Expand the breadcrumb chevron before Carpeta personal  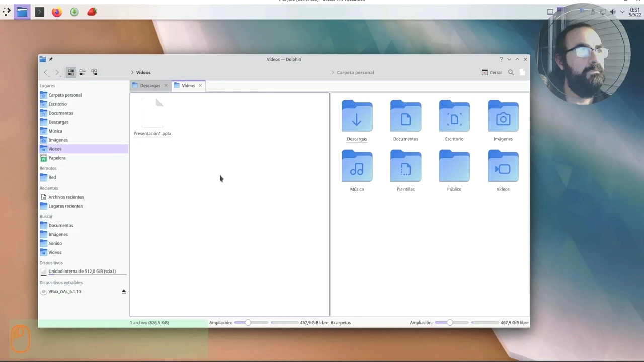(333, 72)
